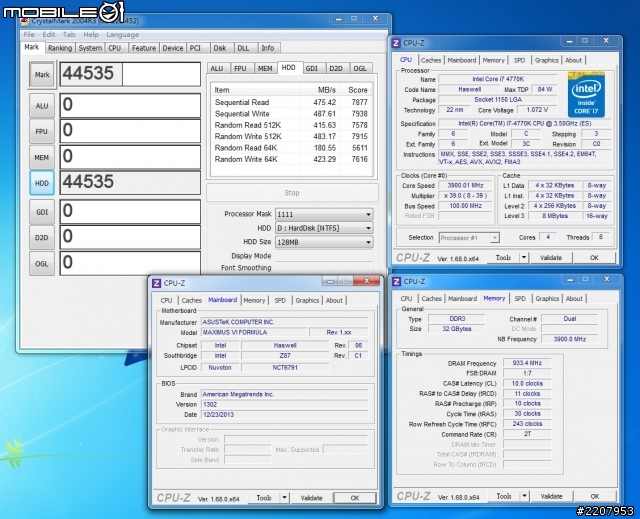
Task: Open Caches tab in CPU-Z CPU window
Action: pos(431,60)
